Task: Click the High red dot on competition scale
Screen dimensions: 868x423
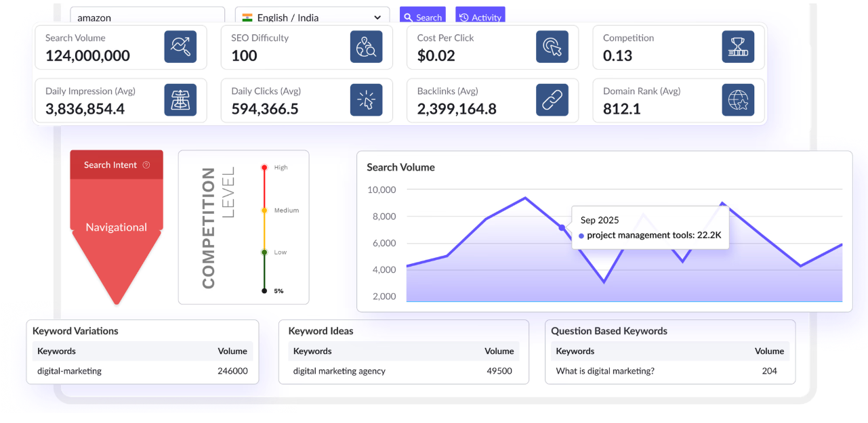Action: (264, 167)
